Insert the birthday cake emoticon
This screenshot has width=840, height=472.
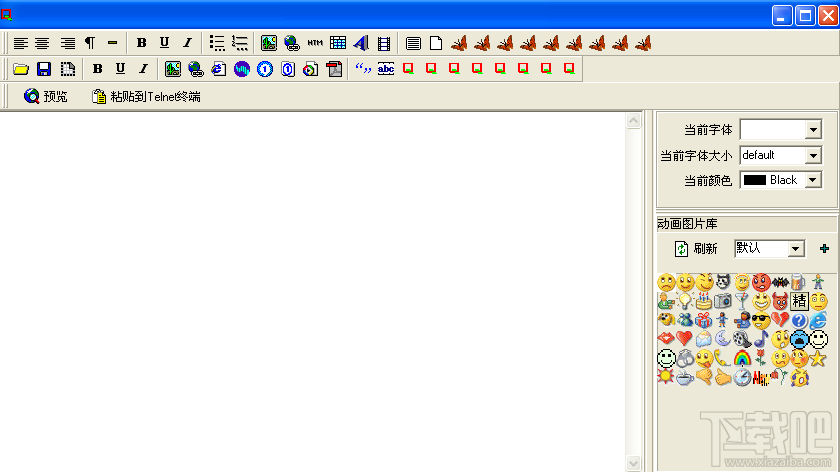pyautogui.click(x=704, y=301)
